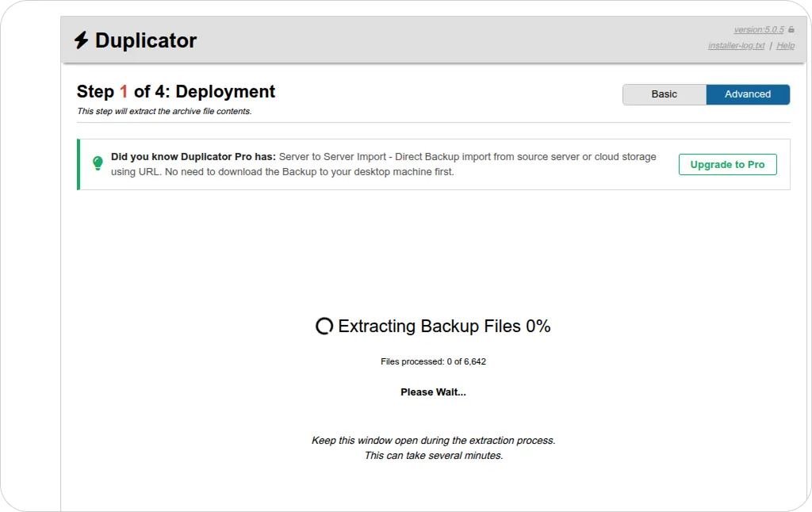
Task: Click the 'Step 1 of 4: Deployment' heading
Action: pyautogui.click(x=176, y=92)
